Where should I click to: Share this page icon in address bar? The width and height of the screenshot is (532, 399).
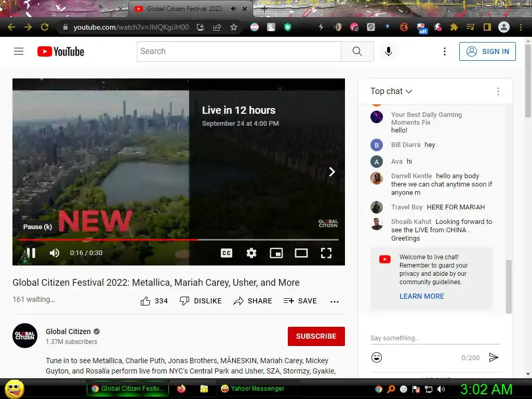(x=217, y=27)
